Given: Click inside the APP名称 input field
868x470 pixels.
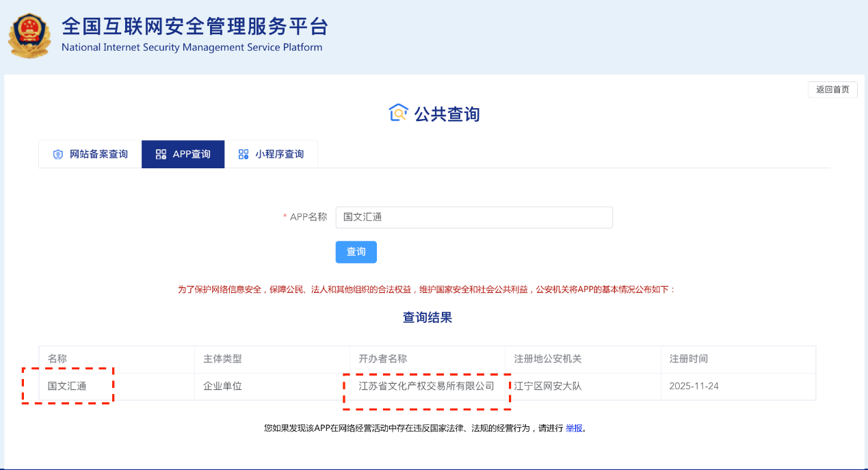Looking at the screenshot, I should [x=474, y=217].
